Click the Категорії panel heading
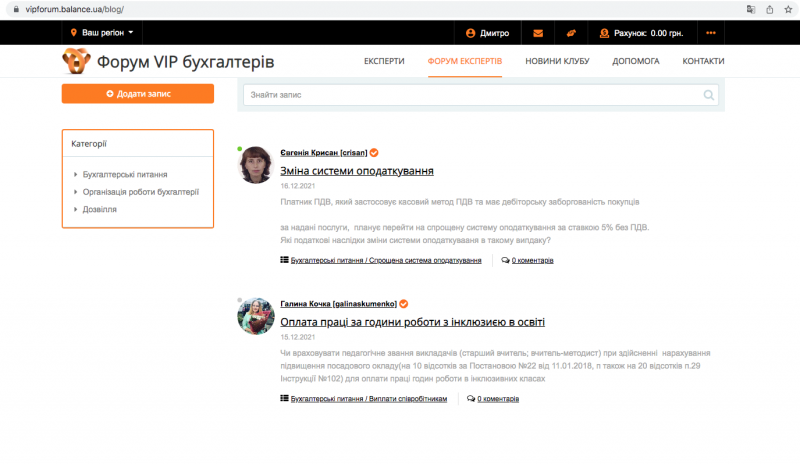 coord(89,144)
